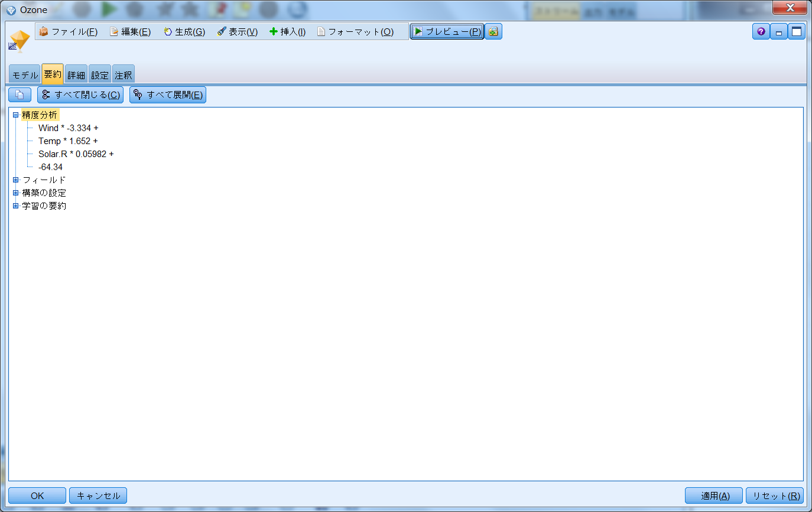The width and height of the screenshot is (812, 512).
Task: Open the 表示(V) menu
Action: coord(237,32)
